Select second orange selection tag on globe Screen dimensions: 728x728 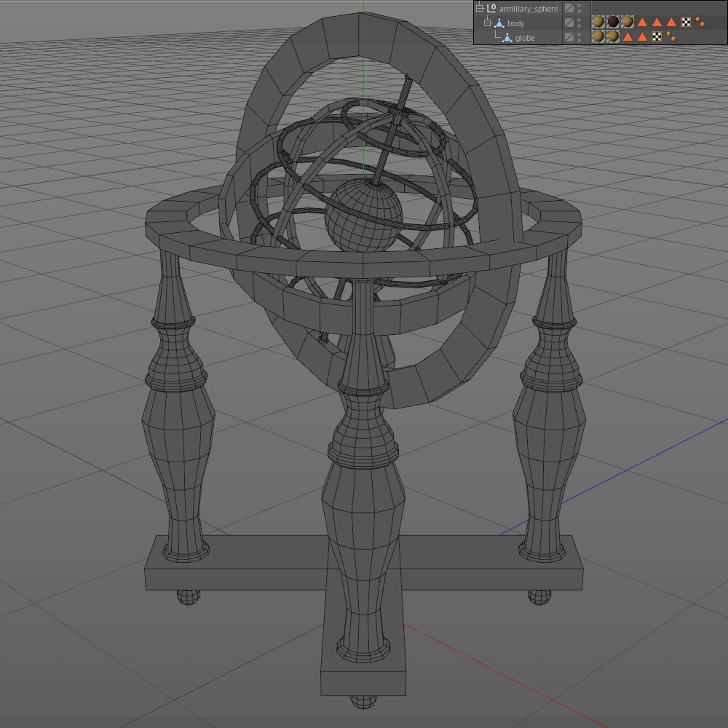643,36
